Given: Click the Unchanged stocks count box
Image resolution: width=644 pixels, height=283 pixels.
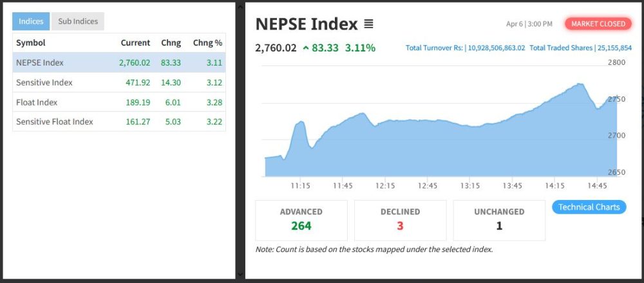Looking at the screenshot, I should coord(499,220).
